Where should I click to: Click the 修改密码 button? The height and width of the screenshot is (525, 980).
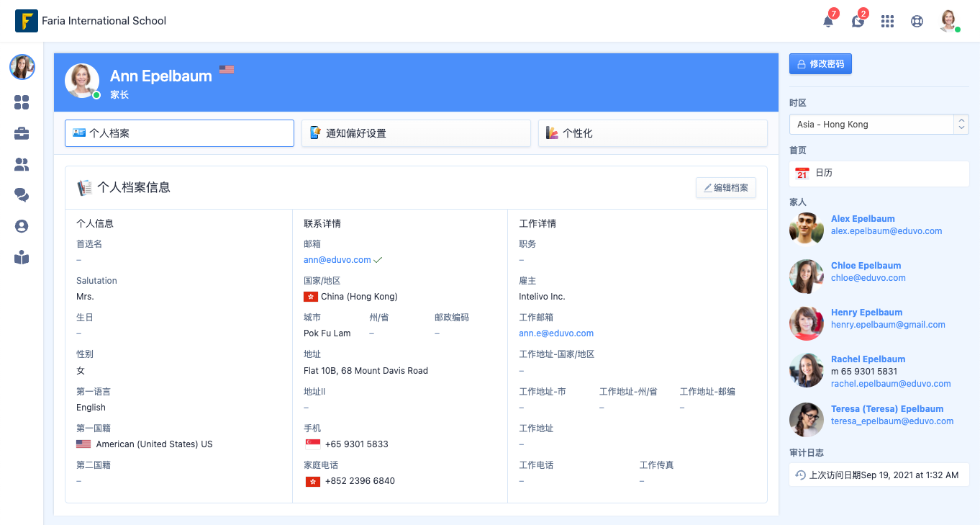tap(821, 64)
